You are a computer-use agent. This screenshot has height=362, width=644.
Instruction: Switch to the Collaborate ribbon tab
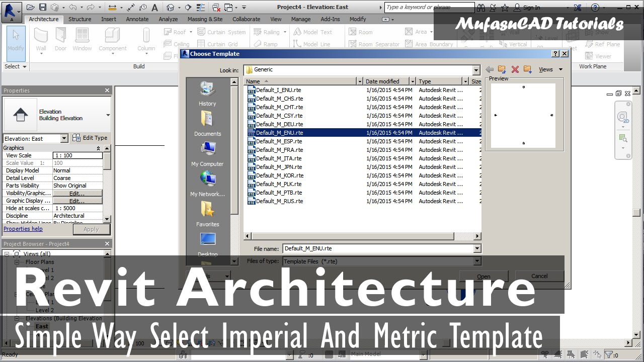point(247,19)
